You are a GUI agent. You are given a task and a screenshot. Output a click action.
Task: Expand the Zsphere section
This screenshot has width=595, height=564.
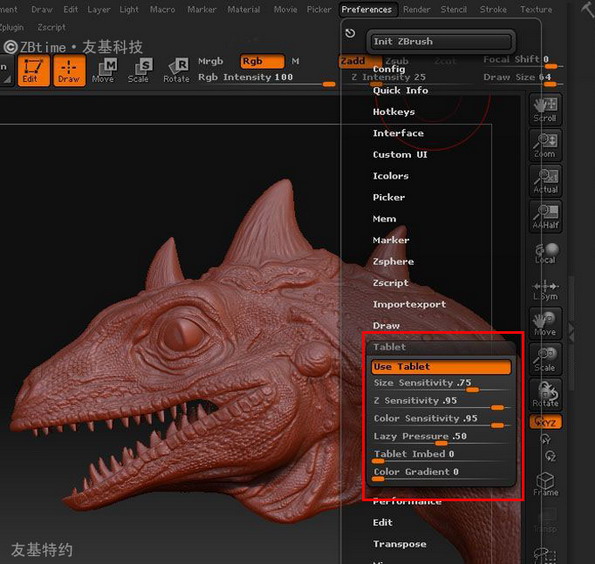(393, 262)
